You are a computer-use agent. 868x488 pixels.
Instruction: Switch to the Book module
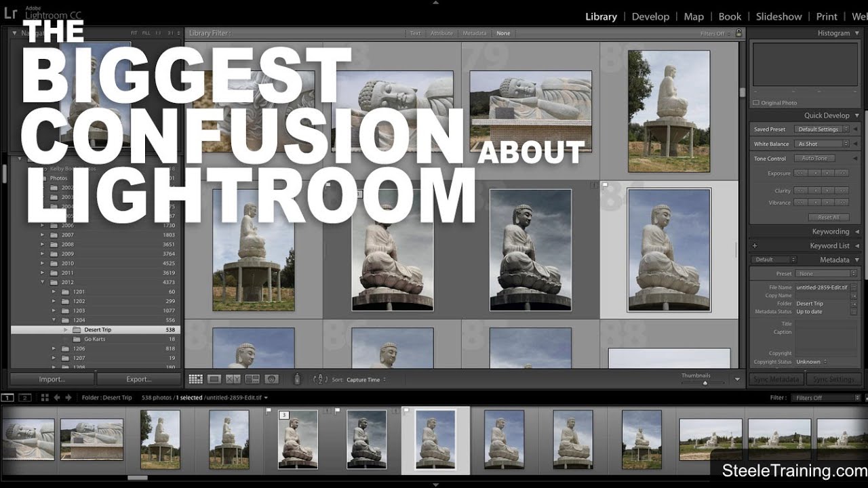pos(730,16)
